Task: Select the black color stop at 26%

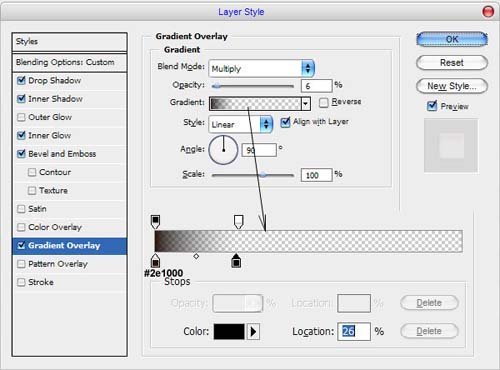Action: click(x=236, y=260)
